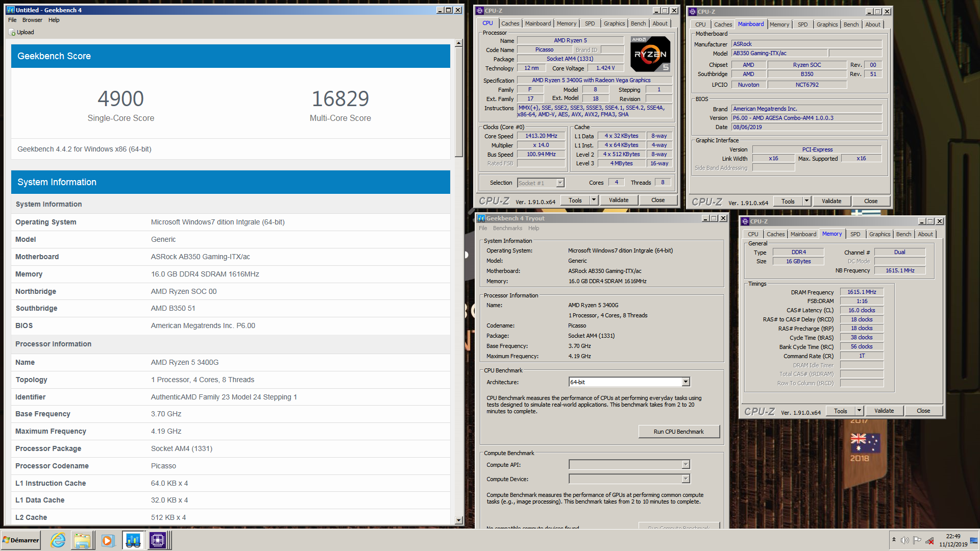Open the Browser menu in Geekbench

click(x=32, y=20)
